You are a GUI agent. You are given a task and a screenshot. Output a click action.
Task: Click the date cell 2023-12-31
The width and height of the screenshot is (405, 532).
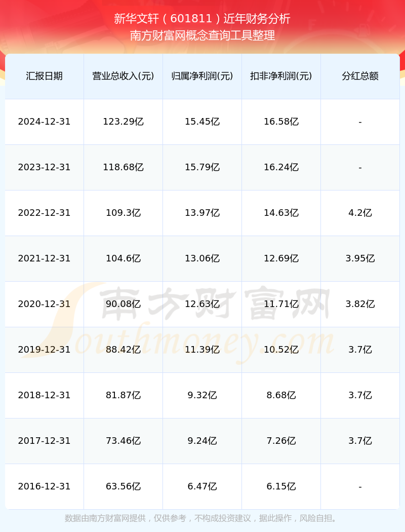click(45, 167)
